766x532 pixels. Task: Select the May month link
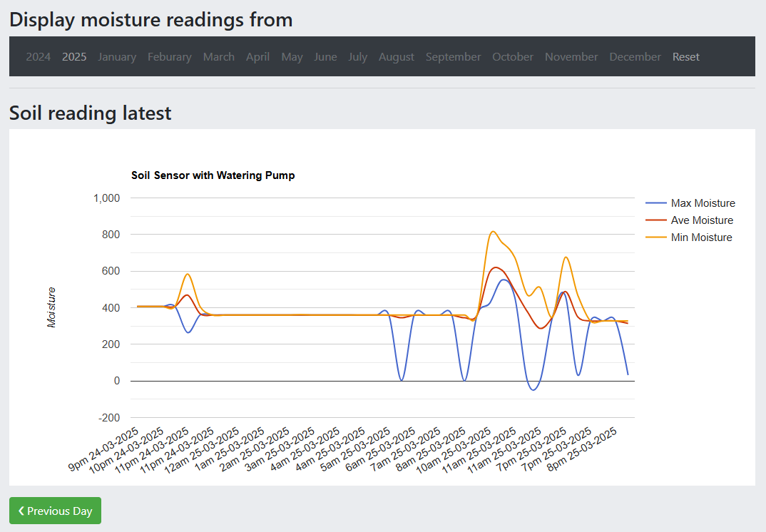[292, 56]
